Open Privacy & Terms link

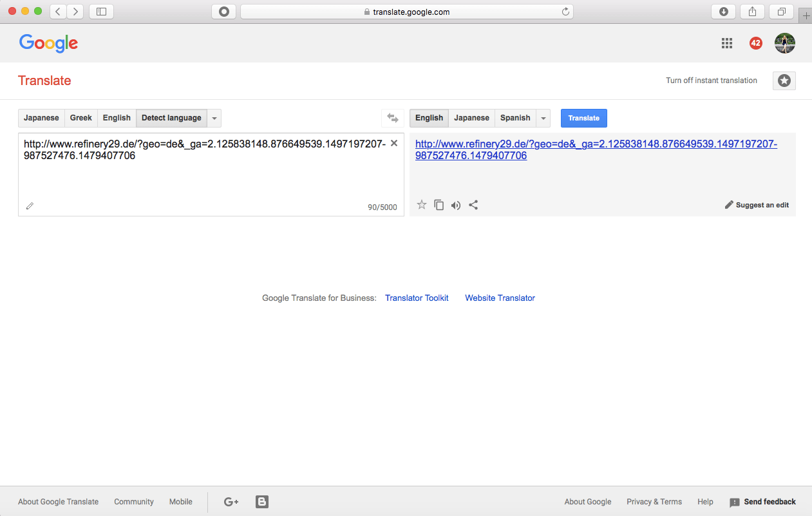tap(654, 502)
